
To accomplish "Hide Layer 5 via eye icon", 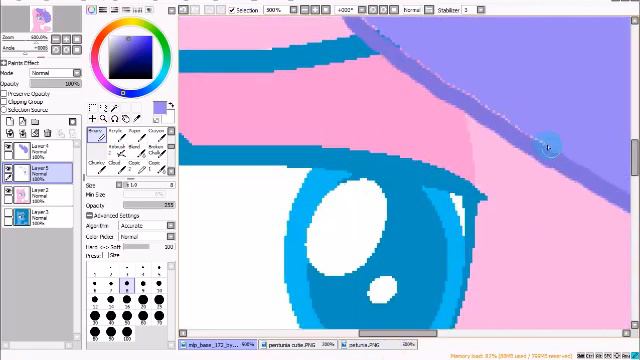I will tap(8, 168).
